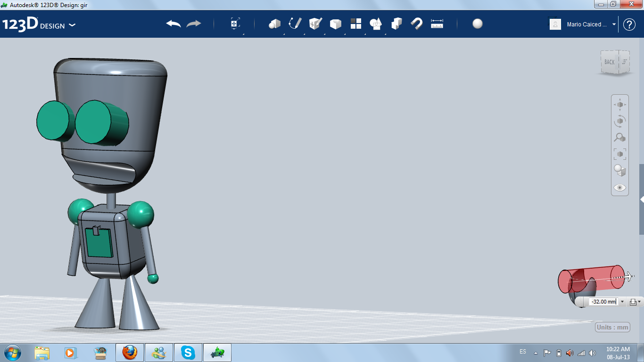The width and height of the screenshot is (644, 362).
Task: Toggle the visibility eye in navigation bar
Action: coord(620,188)
